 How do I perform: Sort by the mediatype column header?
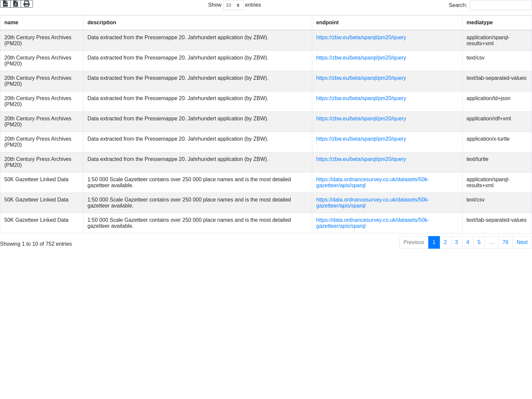[x=479, y=23]
